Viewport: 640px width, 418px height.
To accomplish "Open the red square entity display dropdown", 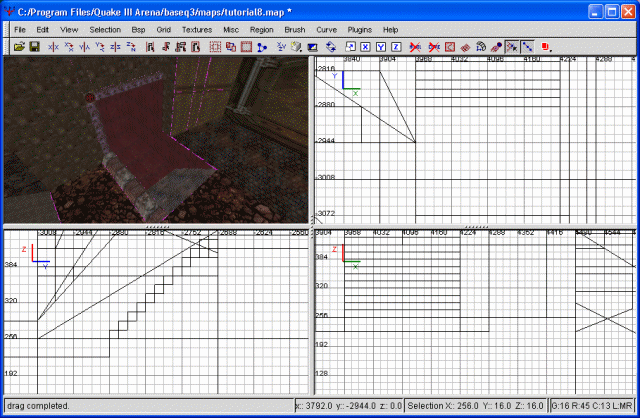I will tap(547, 47).
